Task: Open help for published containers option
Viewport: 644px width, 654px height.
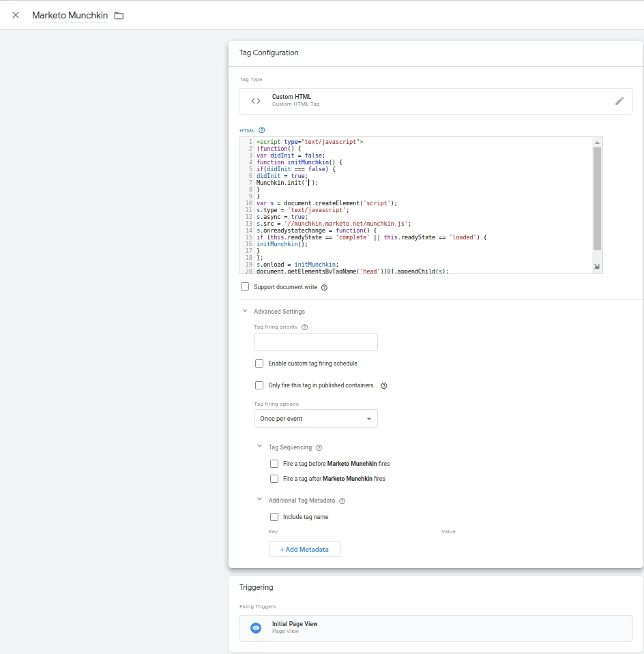Action: pyautogui.click(x=384, y=385)
